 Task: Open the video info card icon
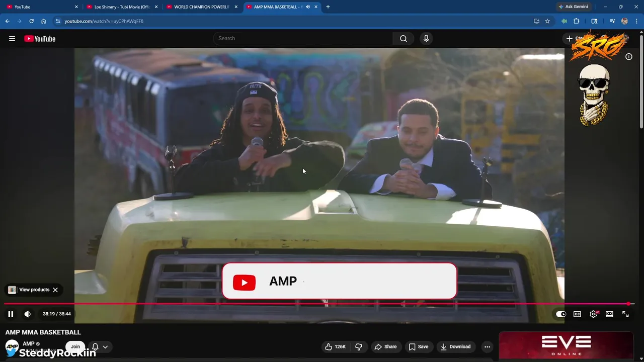629,57
